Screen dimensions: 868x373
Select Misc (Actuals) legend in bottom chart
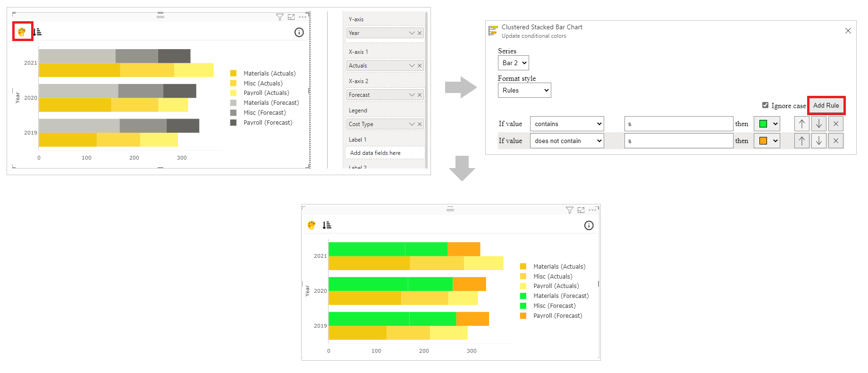(547, 277)
